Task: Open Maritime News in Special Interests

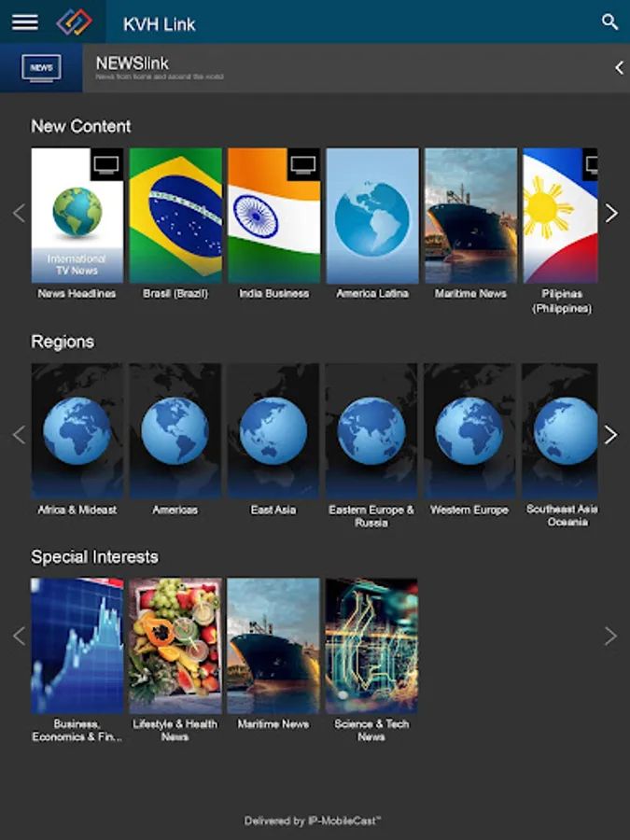Action: [x=273, y=646]
